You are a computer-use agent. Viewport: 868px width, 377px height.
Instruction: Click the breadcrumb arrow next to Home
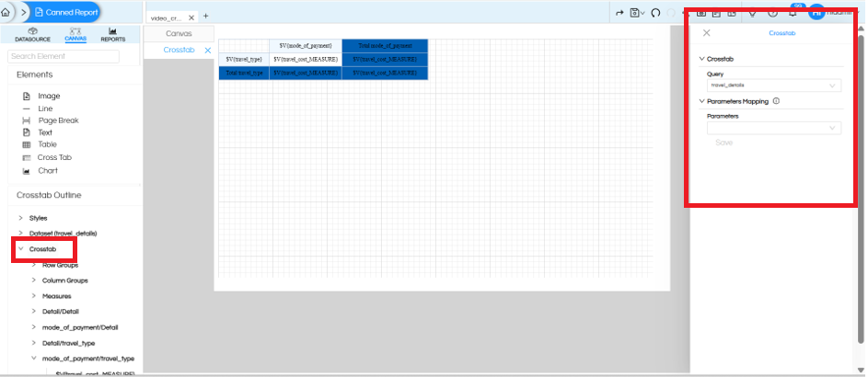[23, 12]
